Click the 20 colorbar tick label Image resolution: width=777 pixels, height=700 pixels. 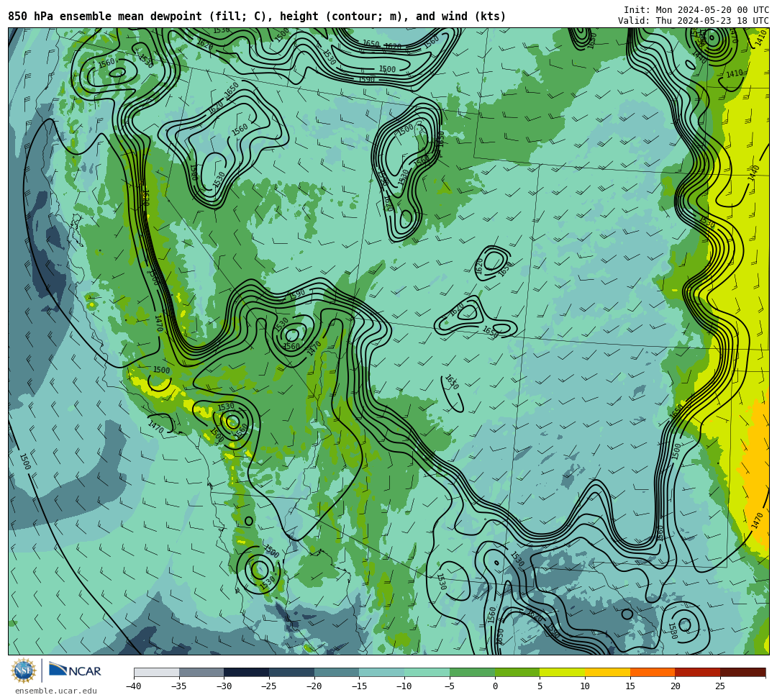[675, 686]
